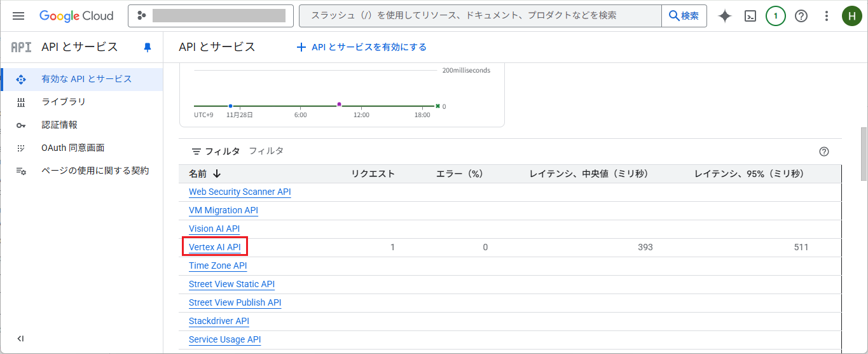The width and height of the screenshot is (868, 354).
Task: Click the filter list icon
Action: point(196,152)
